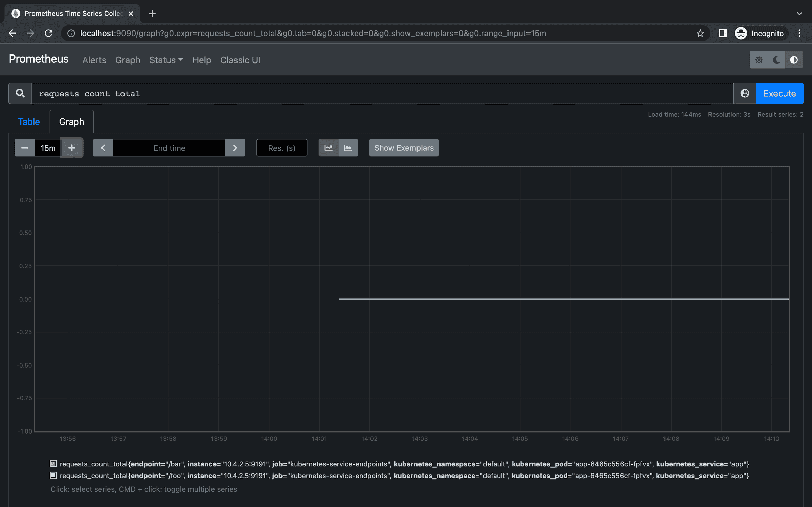Expand the browser tab search chevron
Screen dimensions: 812x507
pyautogui.click(x=799, y=14)
